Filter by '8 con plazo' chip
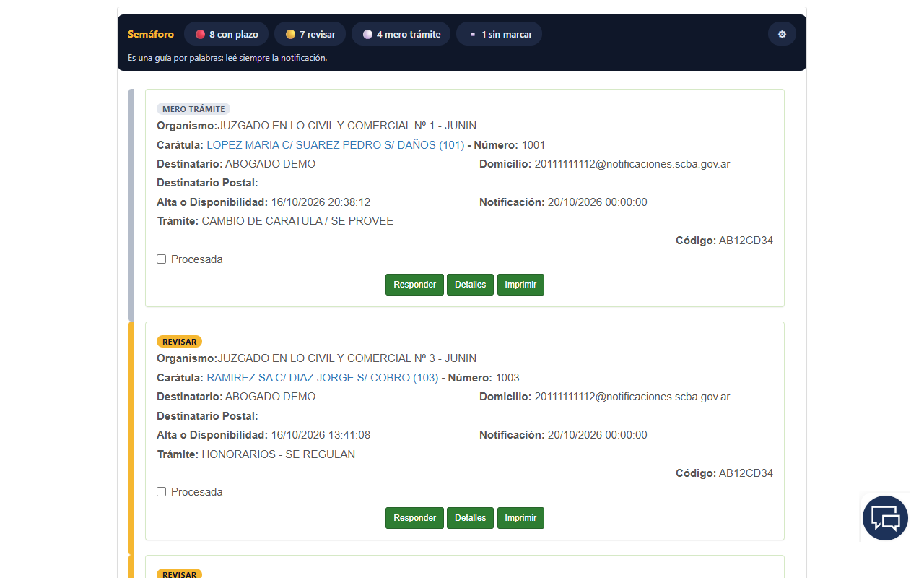Screen dimensions: 924x578 (x=226, y=34)
